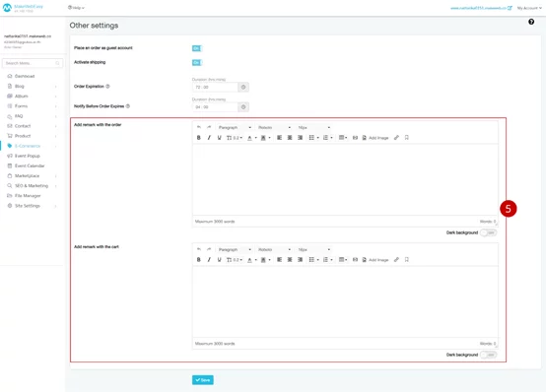The width and height of the screenshot is (546, 392).
Task: Open Paragraph format dropdown in order remark editor
Action: click(235, 127)
